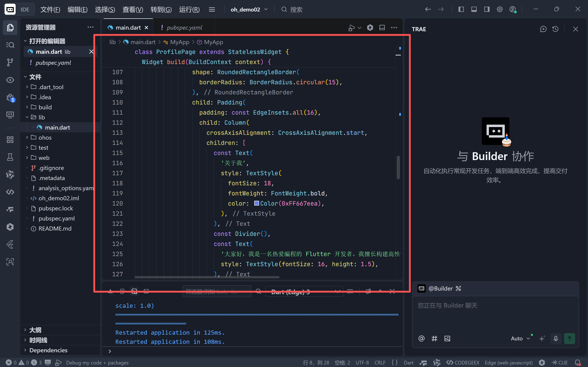This screenshot has width=588, height=367.
Task: Toggle the bottom panel layout
Action: (x=474, y=9)
